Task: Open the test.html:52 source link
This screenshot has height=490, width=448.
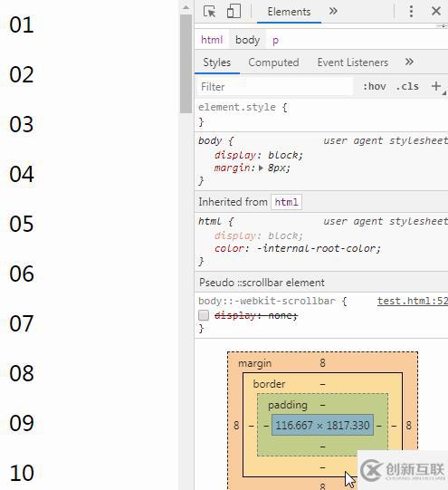Action: (x=412, y=301)
